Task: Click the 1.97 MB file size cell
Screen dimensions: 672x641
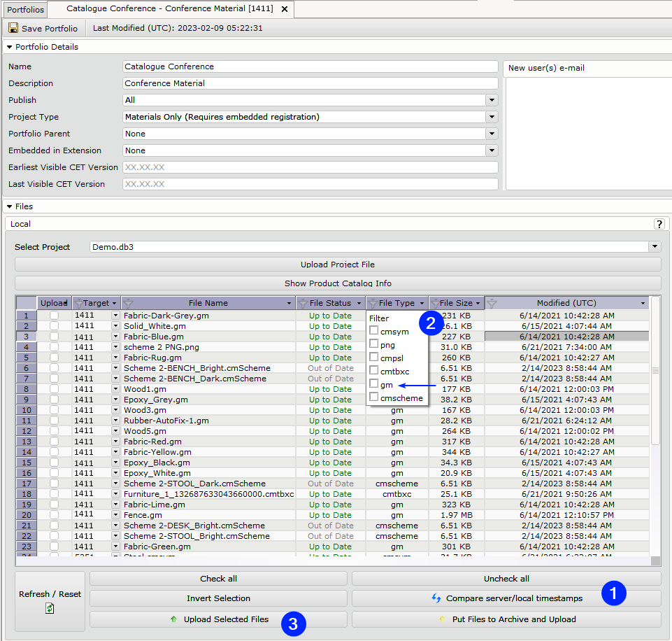Action: pyautogui.click(x=456, y=515)
